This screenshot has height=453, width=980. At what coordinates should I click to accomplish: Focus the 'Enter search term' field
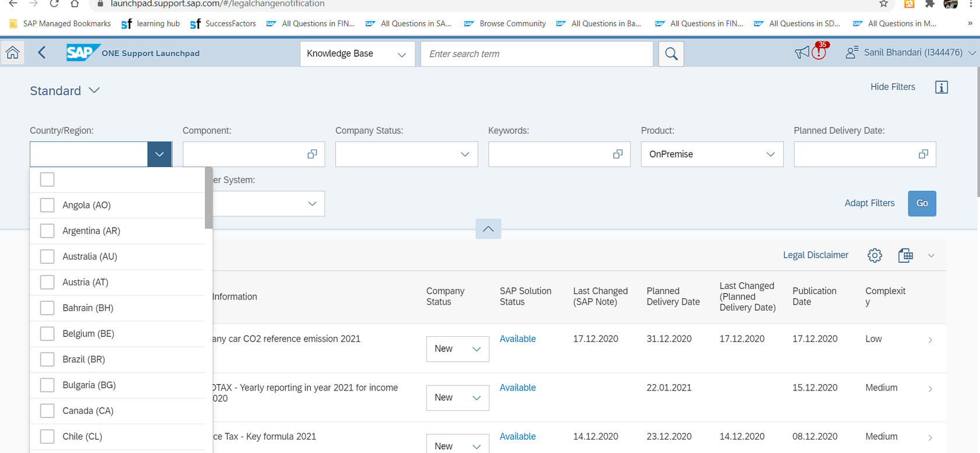(x=537, y=54)
